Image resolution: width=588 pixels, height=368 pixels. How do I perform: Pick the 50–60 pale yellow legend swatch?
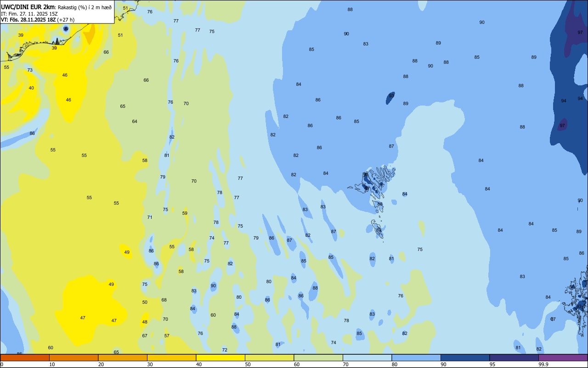click(x=269, y=357)
